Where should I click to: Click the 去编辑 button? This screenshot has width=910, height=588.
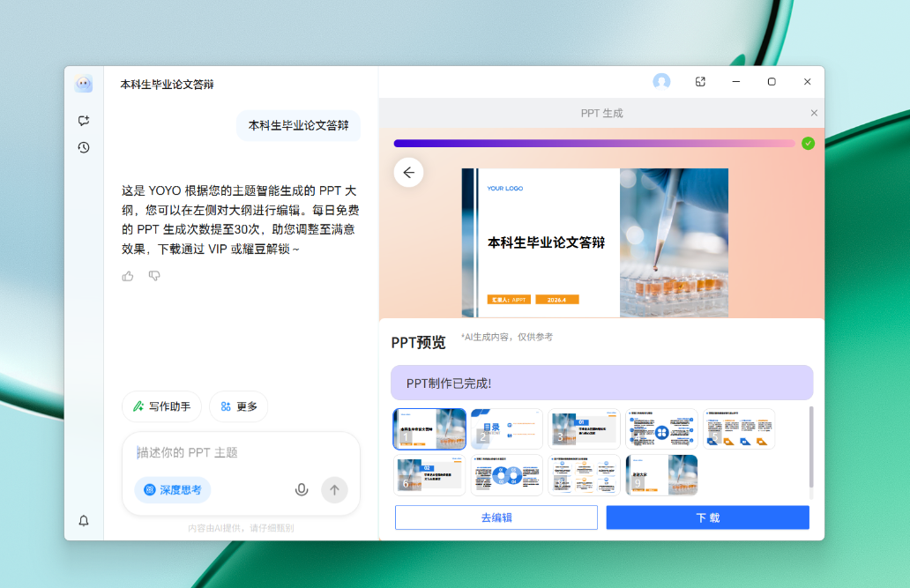pos(496,517)
